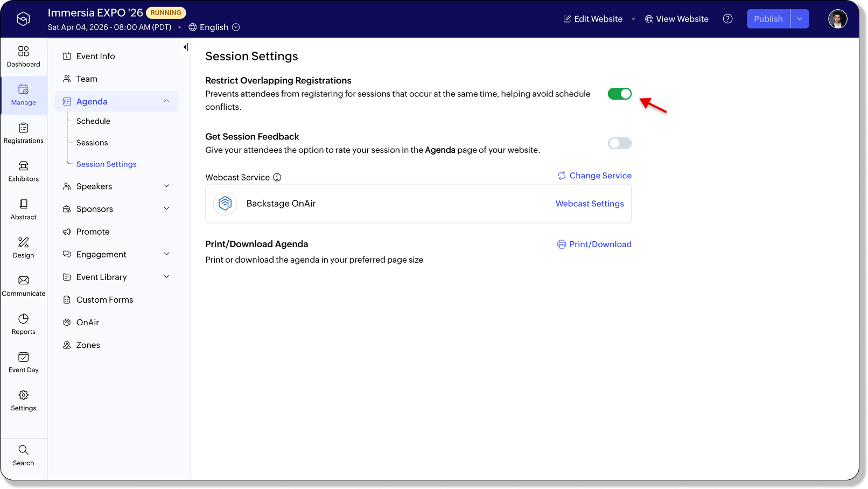The height and width of the screenshot is (489, 868).
Task: Open the Exhibitors section icon
Action: pos(23,166)
